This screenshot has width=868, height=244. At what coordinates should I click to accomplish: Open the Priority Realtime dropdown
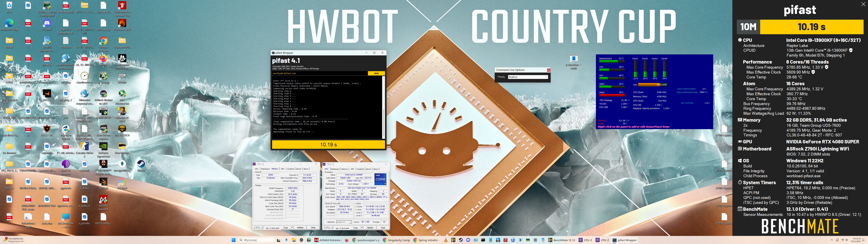tap(528, 77)
